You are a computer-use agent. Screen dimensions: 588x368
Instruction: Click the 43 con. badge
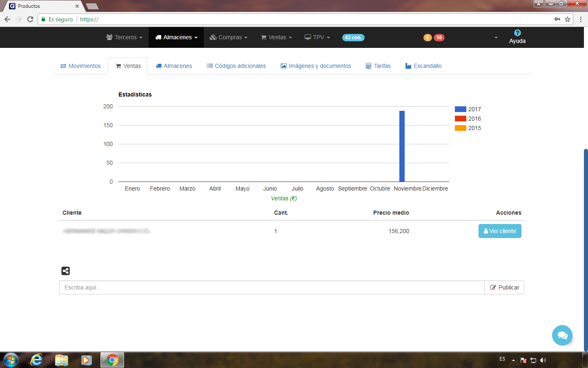pos(353,38)
